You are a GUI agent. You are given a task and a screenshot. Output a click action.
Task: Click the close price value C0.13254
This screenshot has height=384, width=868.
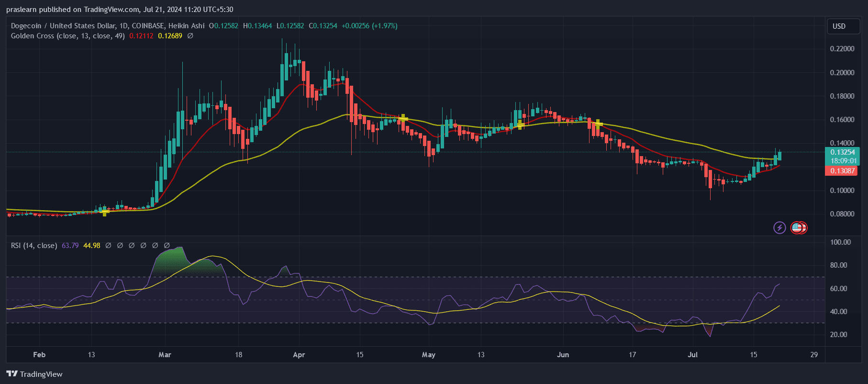(x=323, y=26)
